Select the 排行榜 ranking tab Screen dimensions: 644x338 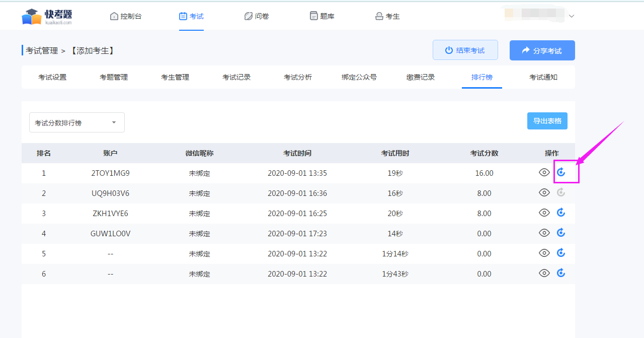482,77
